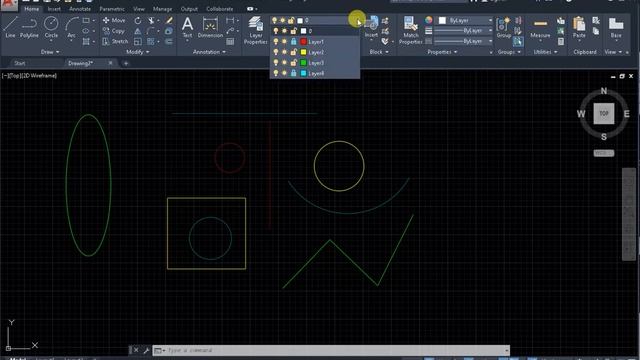This screenshot has width=640, height=360.
Task: Collapse the layer dropdown arrow
Action: (x=358, y=20)
